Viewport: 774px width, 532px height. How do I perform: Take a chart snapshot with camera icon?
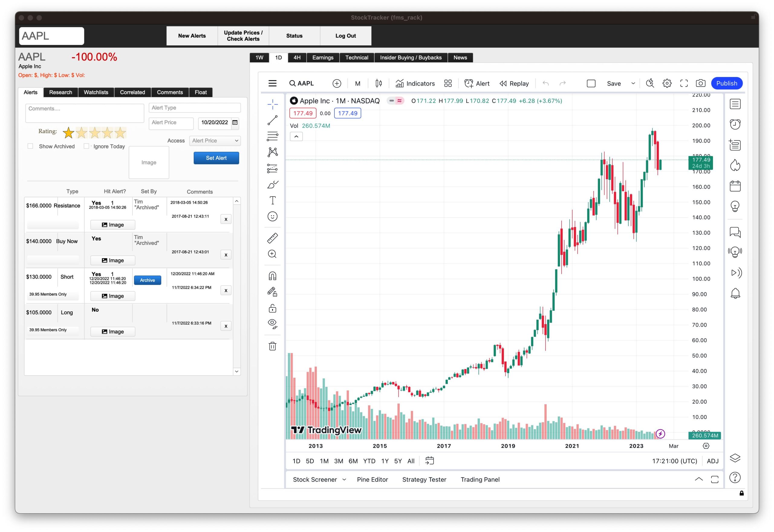coord(700,83)
